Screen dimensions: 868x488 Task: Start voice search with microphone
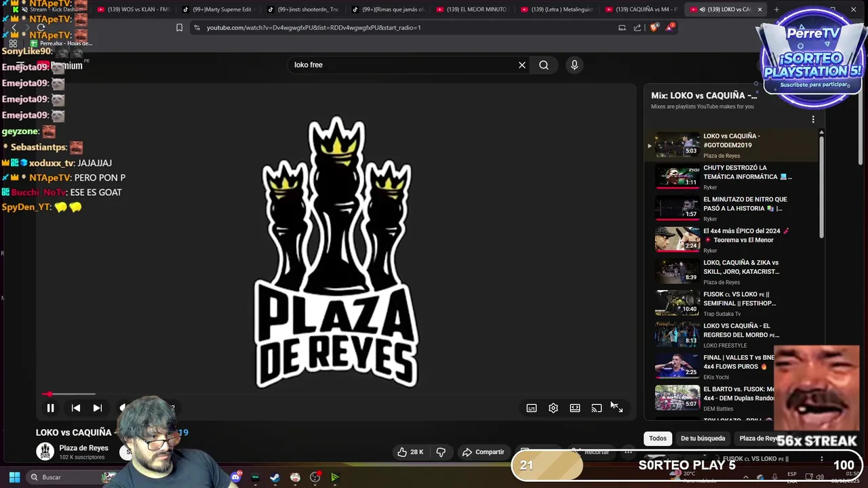[x=574, y=65]
